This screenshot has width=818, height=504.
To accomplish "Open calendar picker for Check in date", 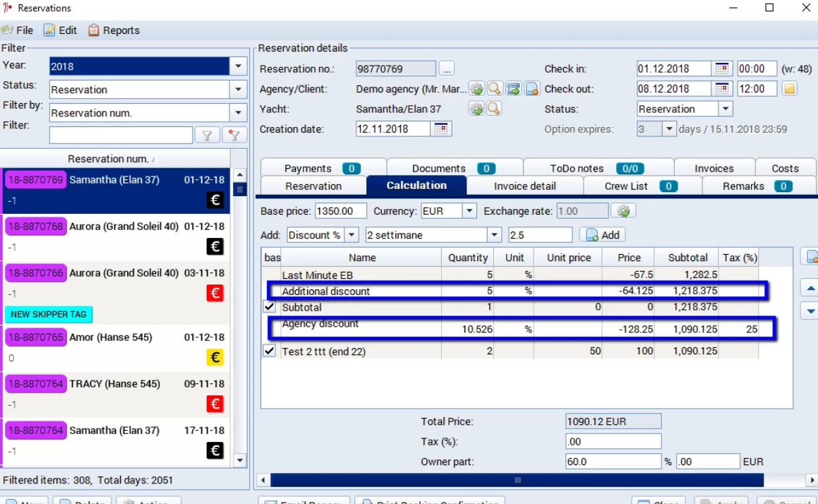I will pyautogui.click(x=722, y=69).
